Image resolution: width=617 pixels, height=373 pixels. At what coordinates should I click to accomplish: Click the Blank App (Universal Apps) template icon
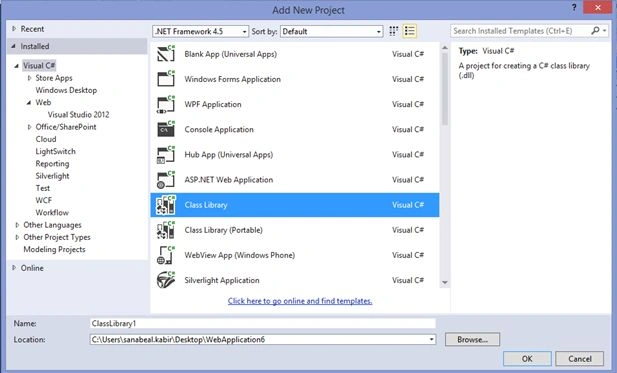tap(166, 54)
